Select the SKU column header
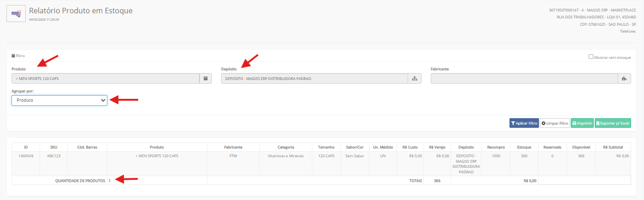Image resolution: width=644 pixels, height=200 pixels. click(x=54, y=147)
